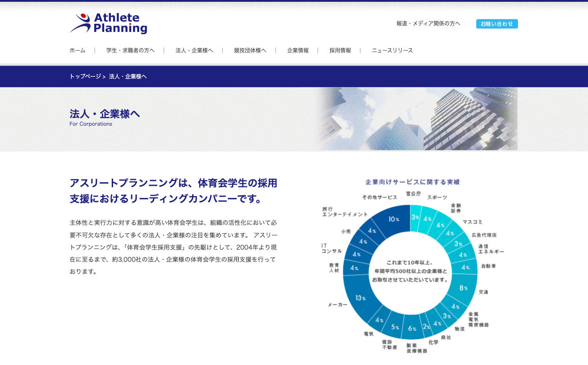Click the お問い合わせ button
Image resolution: width=588 pixels, height=365 pixels.
[x=497, y=24]
